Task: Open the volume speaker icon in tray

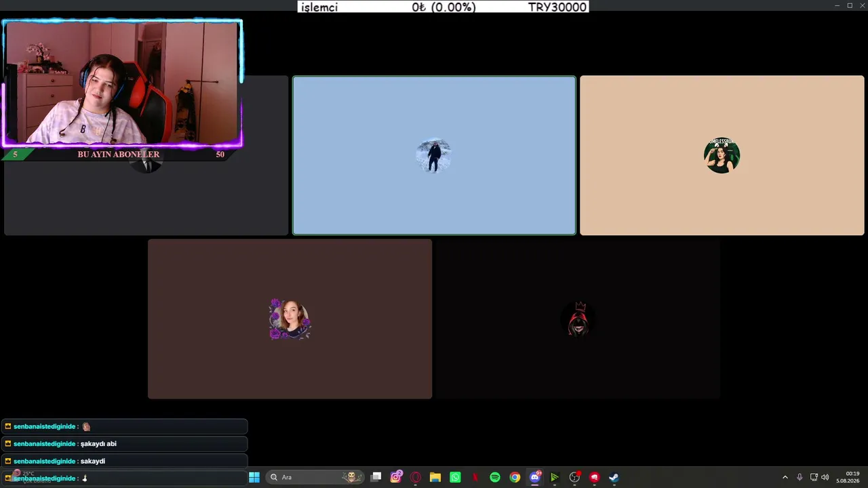Action: (825, 477)
